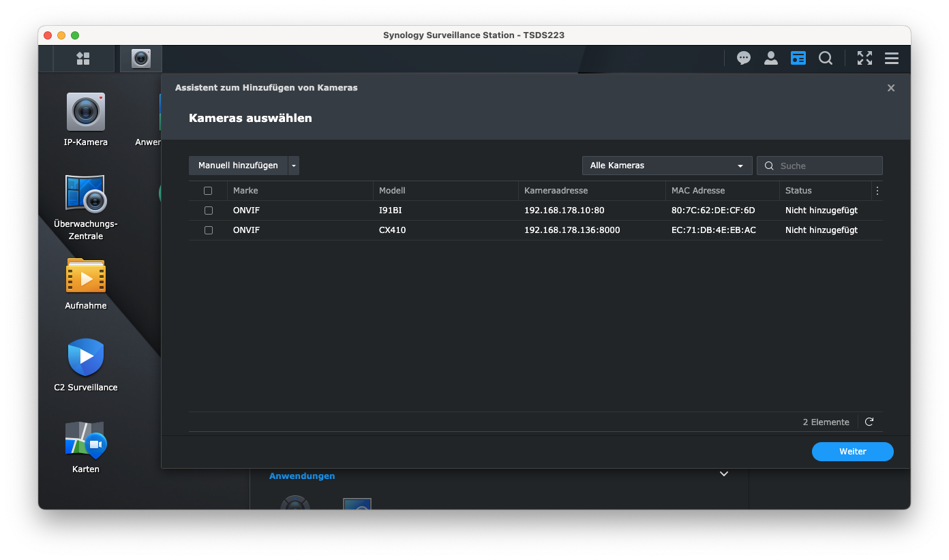This screenshot has height=560, width=949.
Task: Click the search magnifier icon in the top bar
Action: pyautogui.click(x=826, y=59)
